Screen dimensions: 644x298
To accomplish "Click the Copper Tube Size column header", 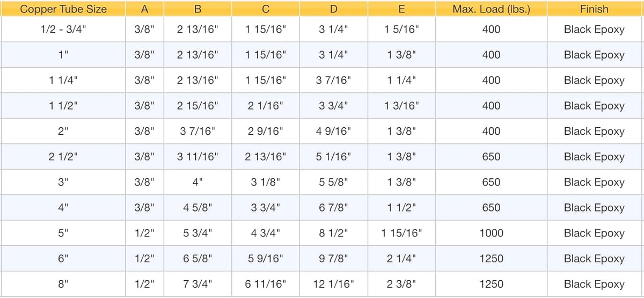I will tap(63, 9).
